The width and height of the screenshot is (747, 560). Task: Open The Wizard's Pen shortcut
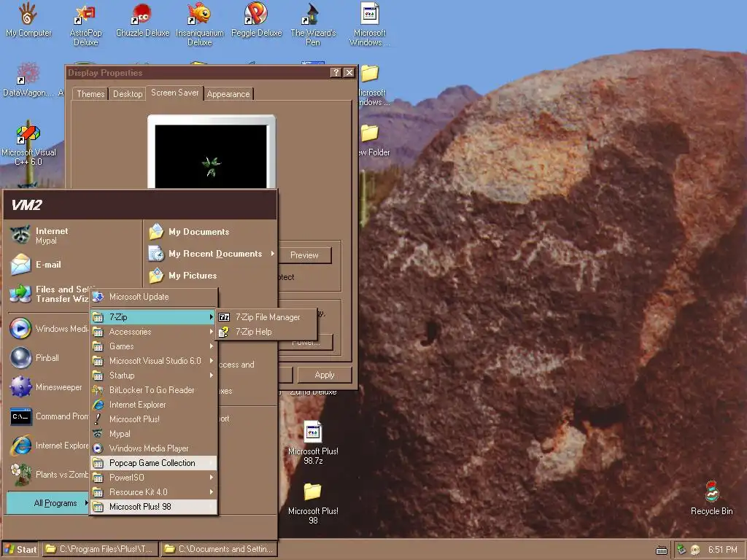(313, 25)
